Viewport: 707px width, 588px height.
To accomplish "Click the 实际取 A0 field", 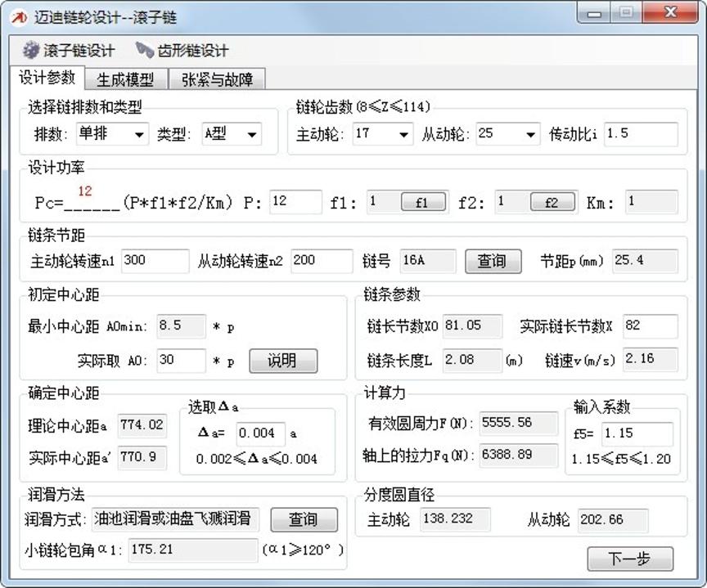I will click(181, 361).
